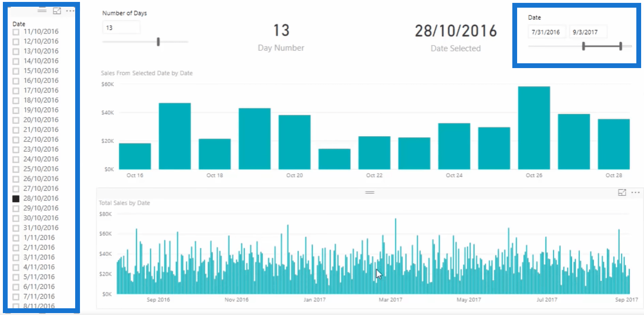Tick the 2/11/2016 checkbox
Viewport: 644px width, 315px height.
(16, 248)
